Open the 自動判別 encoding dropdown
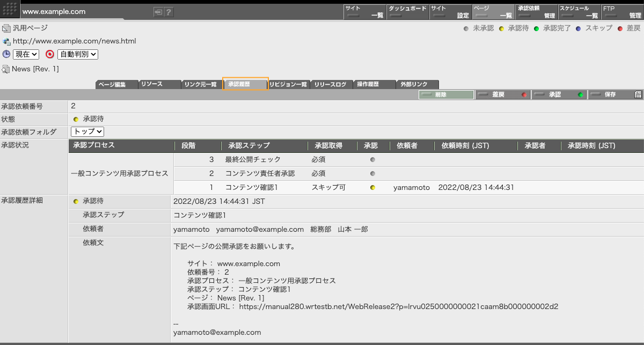The height and width of the screenshot is (345, 644). coord(77,54)
